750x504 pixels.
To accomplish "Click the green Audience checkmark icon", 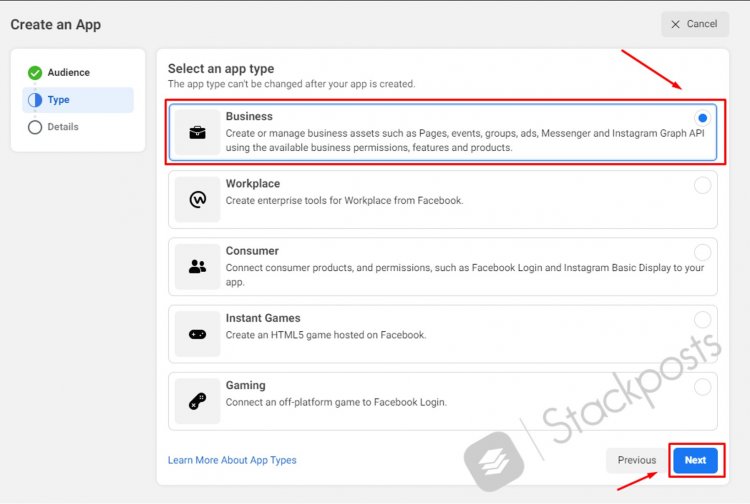I will [x=35, y=73].
